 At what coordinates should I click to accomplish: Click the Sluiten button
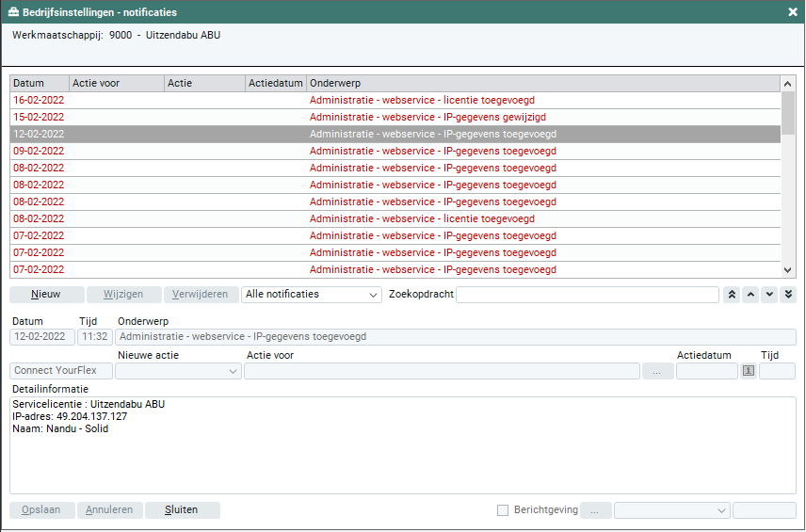coord(182,510)
